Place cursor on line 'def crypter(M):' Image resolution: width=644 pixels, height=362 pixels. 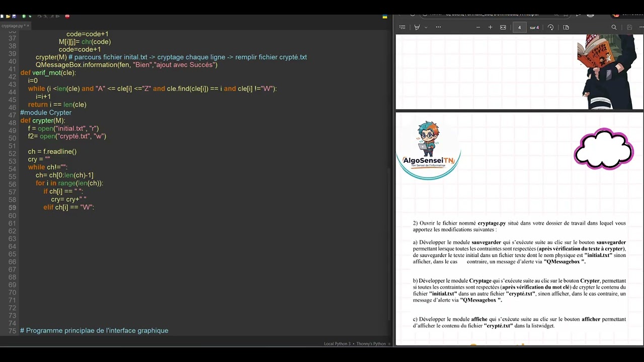pyautogui.click(x=43, y=121)
